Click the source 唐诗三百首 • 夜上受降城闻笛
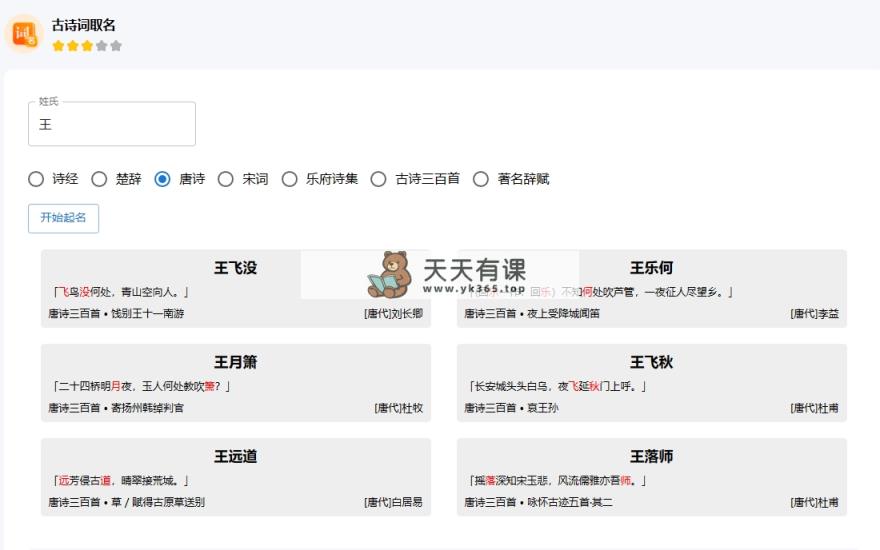Viewport: 880px width, 550px height. pos(532,314)
